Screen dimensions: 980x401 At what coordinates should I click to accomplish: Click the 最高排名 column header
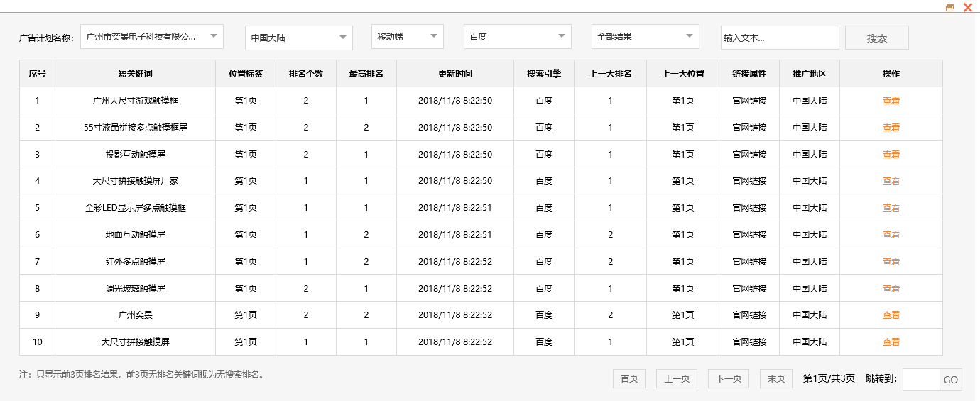(366, 74)
